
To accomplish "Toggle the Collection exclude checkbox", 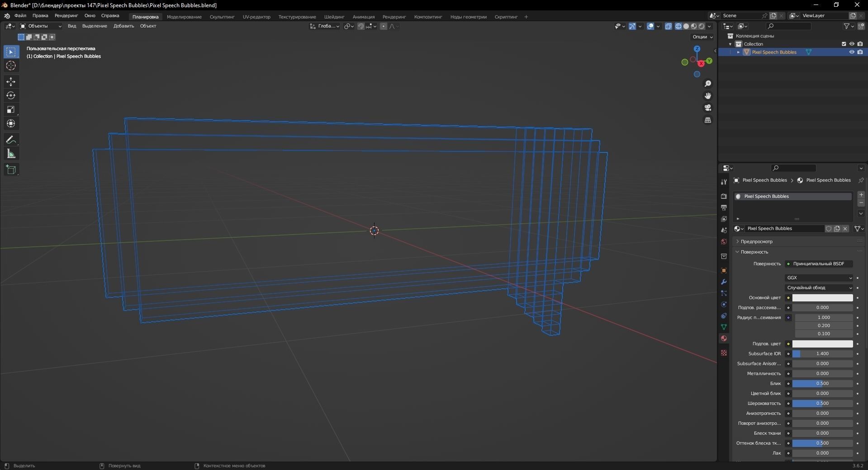I will coord(844,44).
